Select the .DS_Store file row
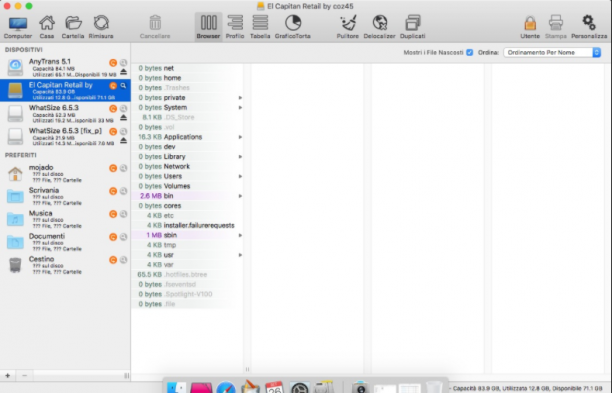The height and width of the screenshot is (393, 612). [187, 117]
